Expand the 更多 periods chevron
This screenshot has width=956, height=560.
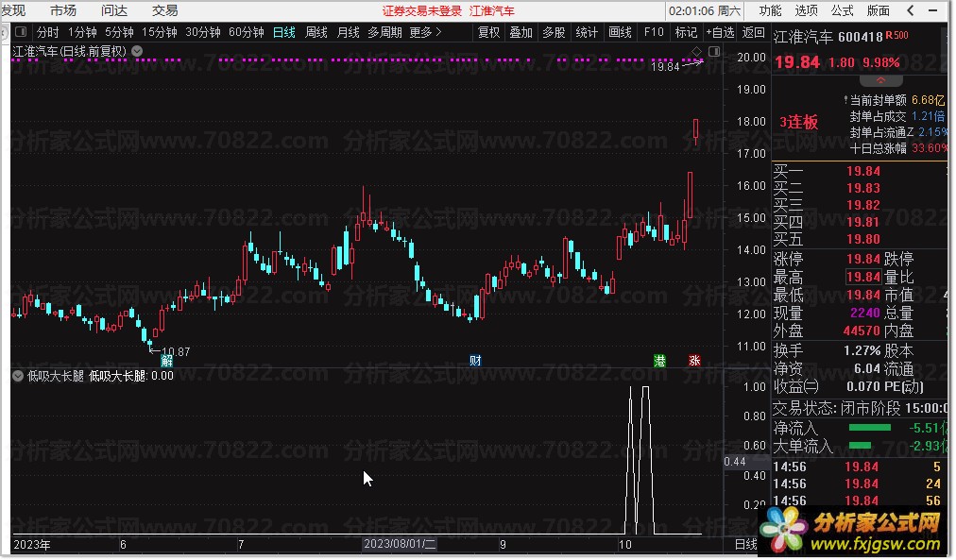[x=438, y=32]
